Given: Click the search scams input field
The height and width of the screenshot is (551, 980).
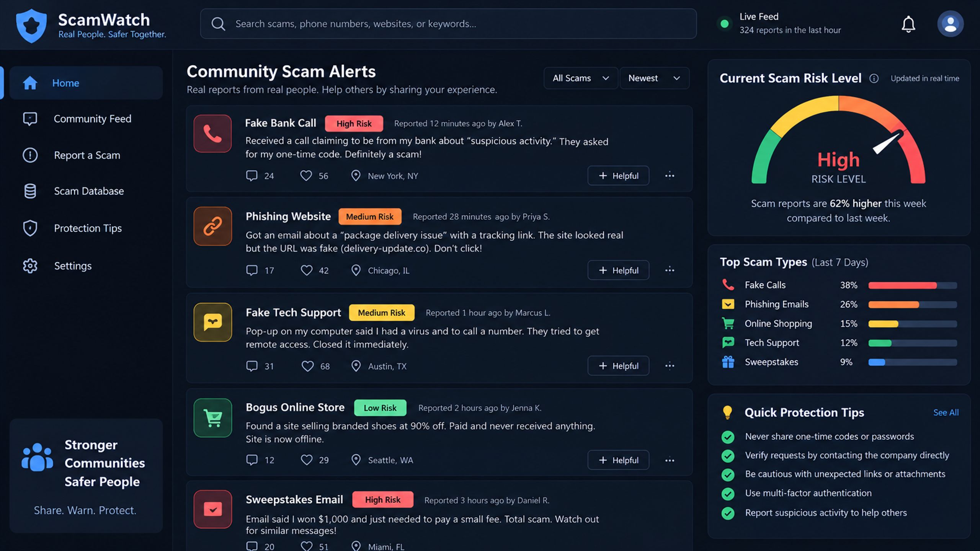Looking at the screenshot, I should [448, 24].
